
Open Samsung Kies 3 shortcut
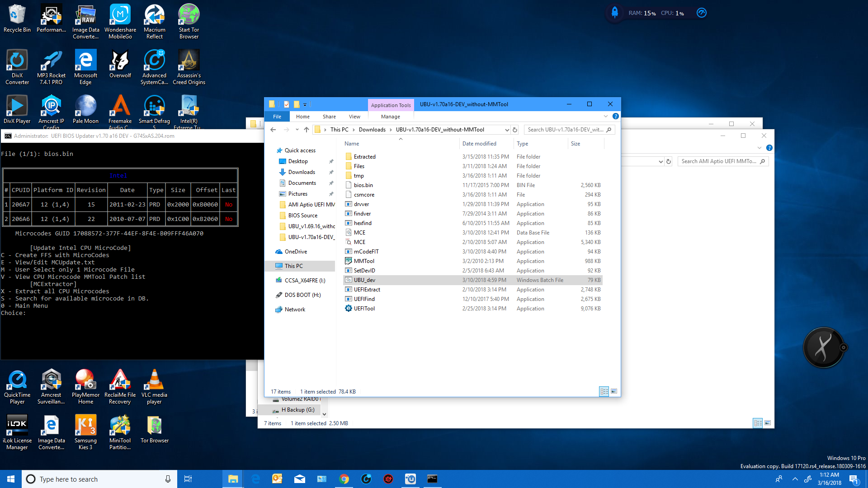tap(85, 432)
